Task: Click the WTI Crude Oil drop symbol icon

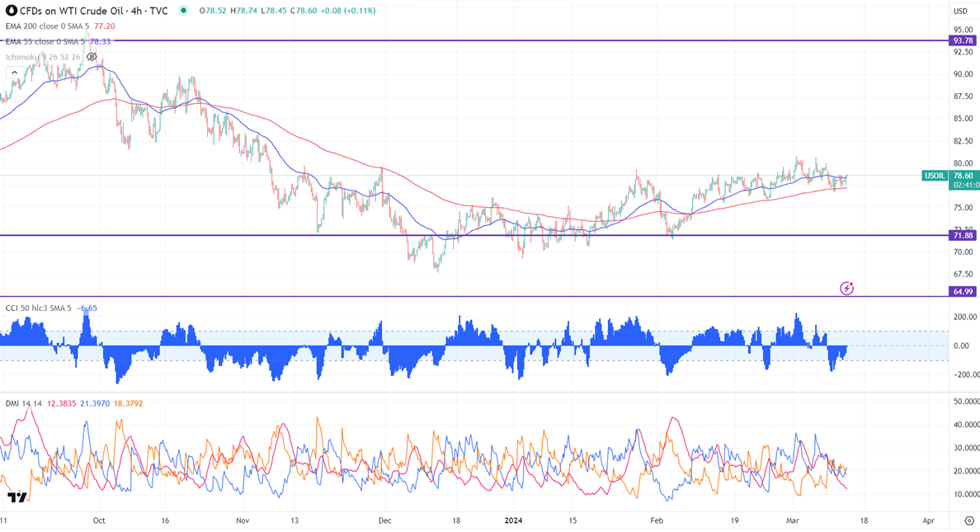Action: [11, 11]
